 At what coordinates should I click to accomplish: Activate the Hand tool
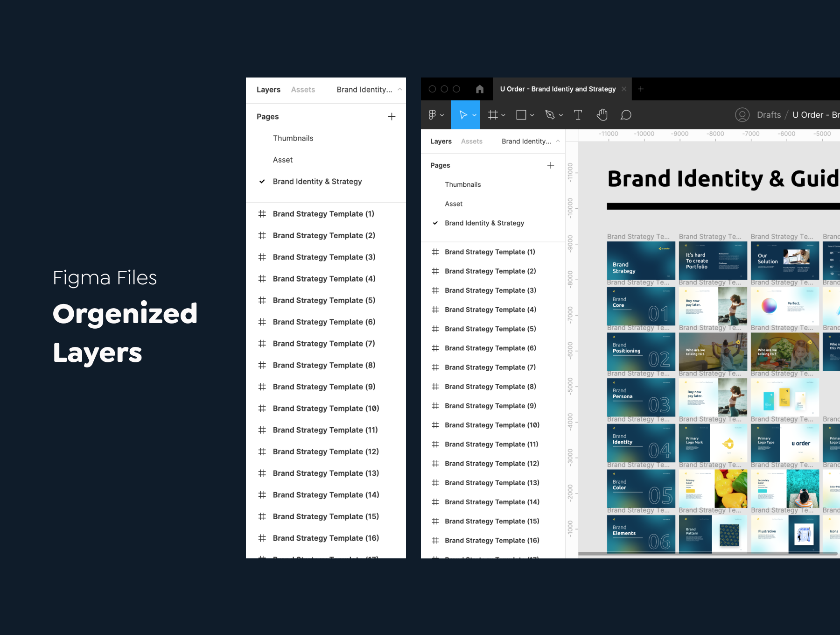(602, 115)
